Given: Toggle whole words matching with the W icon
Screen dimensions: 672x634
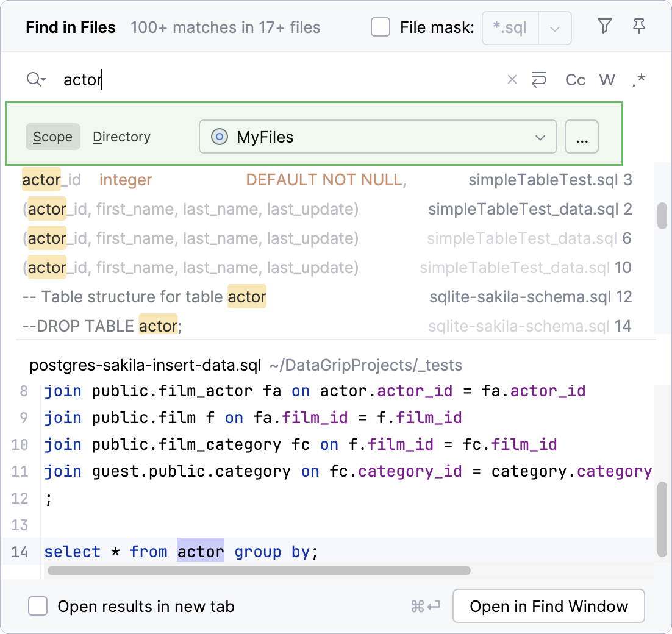Looking at the screenshot, I should pyautogui.click(x=607, y=79).
